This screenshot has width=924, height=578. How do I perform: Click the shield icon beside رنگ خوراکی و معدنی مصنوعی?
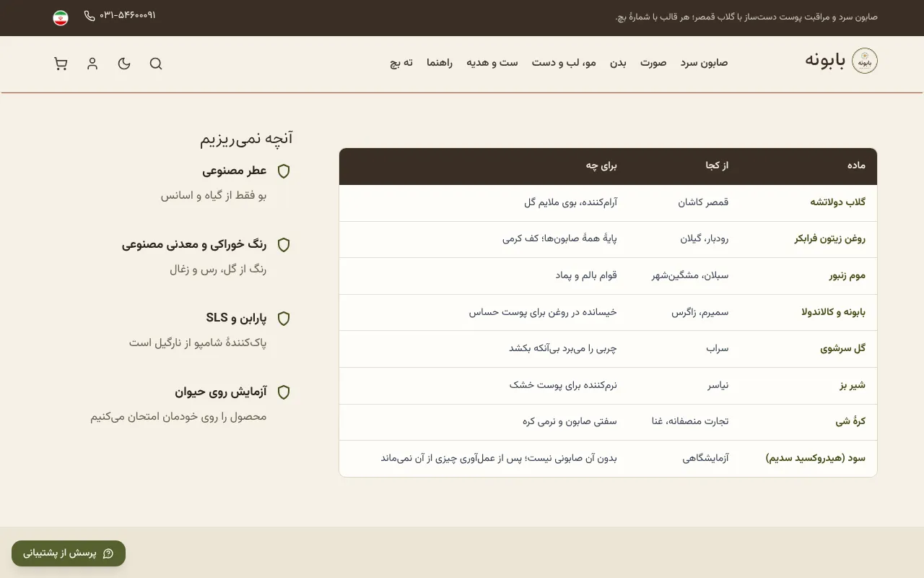point(284,245)
